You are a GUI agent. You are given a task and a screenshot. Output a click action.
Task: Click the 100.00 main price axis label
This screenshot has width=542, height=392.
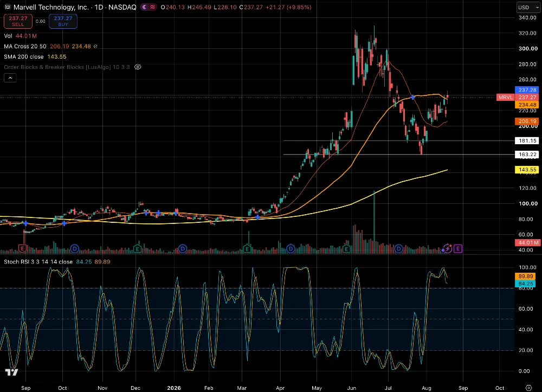click(528, 204)
